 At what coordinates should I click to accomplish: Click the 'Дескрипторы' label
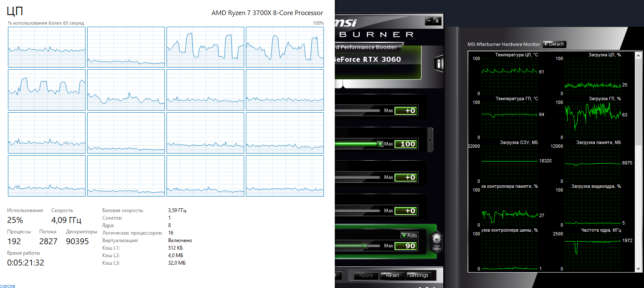[x=81, y=232]
